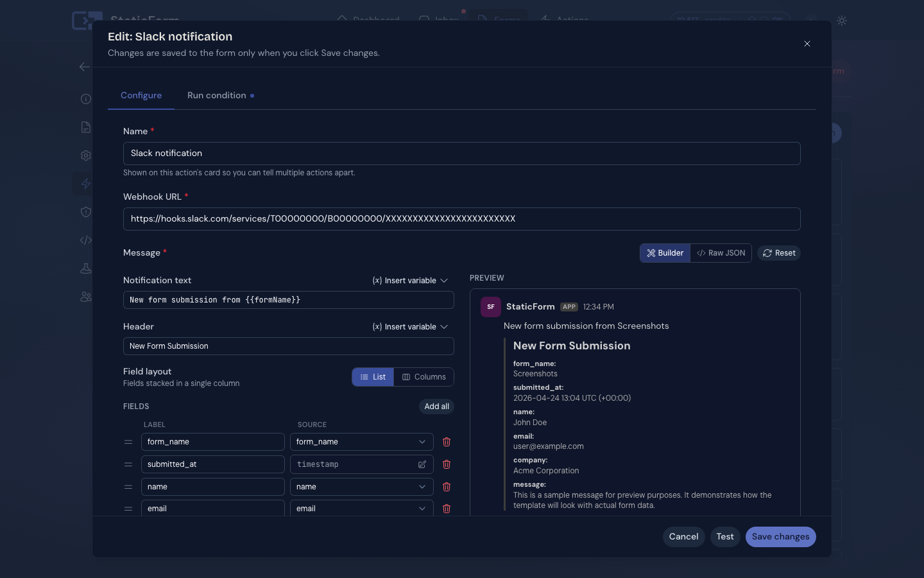Edit the submitted_at label field
Image resolution: width=924 pixels, height=578 pixels.
click(213, 464)
